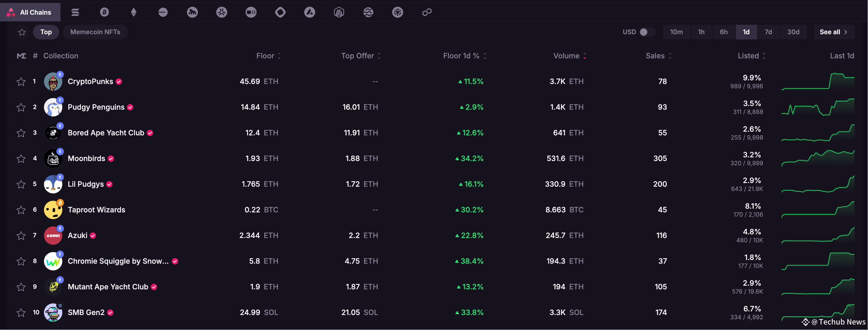Choose the 7d time range
The height and width of the screenshot is (330, 868).
(x=768, y=32)
